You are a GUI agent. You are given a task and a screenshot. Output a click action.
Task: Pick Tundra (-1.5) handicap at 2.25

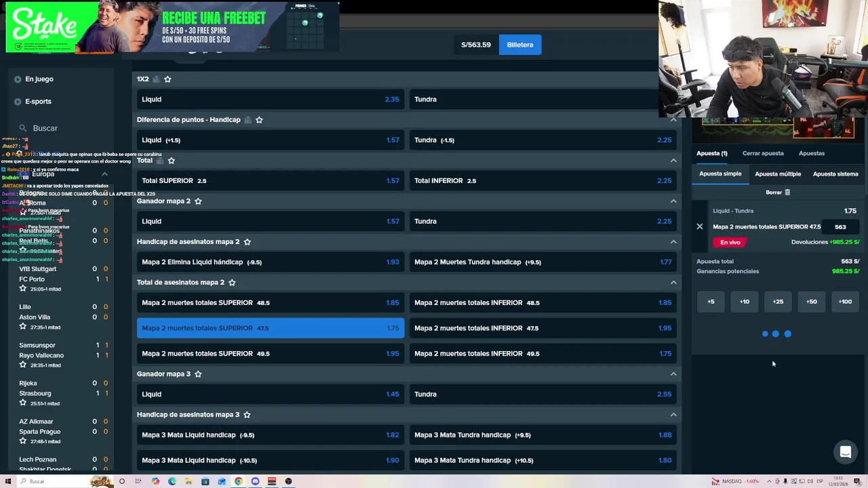click(x=542, y=140)
